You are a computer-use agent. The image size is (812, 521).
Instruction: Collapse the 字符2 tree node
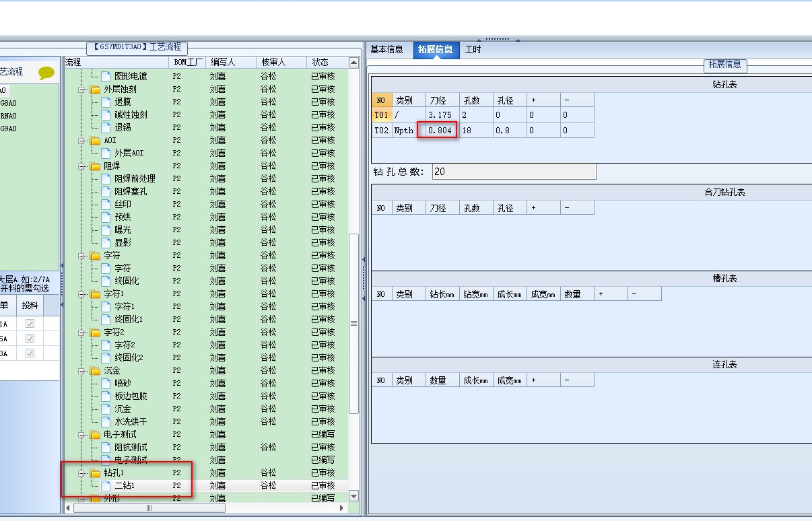pos(82,332)
